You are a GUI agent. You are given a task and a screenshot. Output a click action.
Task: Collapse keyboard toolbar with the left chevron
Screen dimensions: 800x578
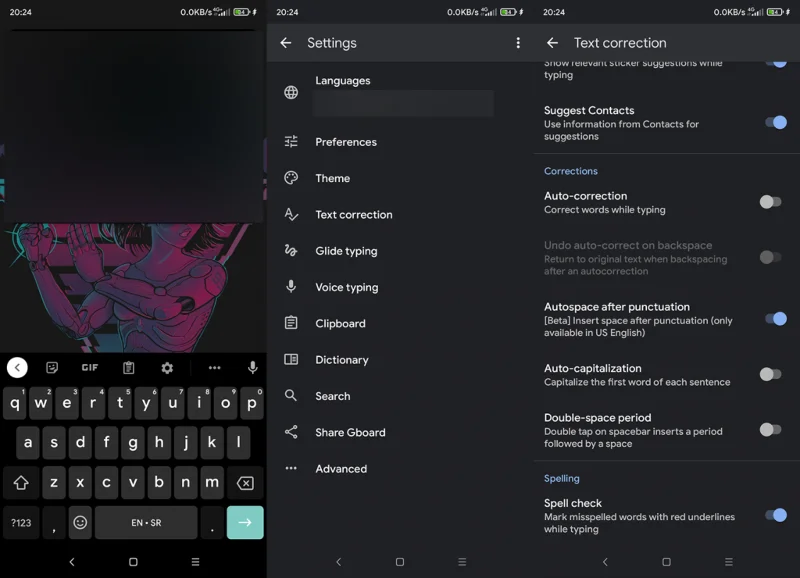click(x=17, y=367)
